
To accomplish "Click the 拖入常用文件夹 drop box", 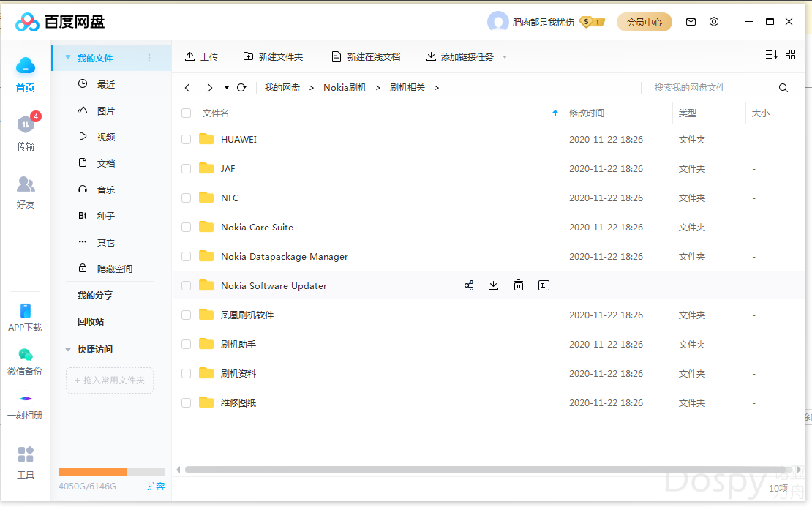I will 110,380.
